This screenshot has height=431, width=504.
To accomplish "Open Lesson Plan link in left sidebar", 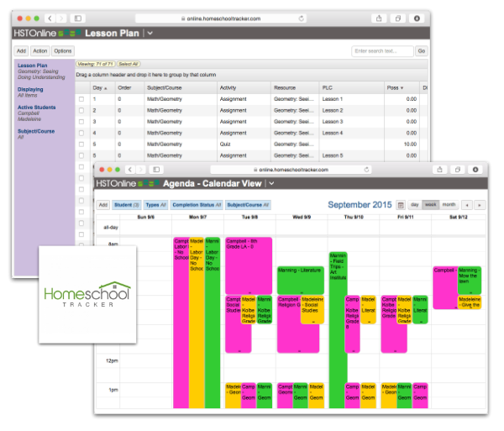I will click(x=32, y=66).
